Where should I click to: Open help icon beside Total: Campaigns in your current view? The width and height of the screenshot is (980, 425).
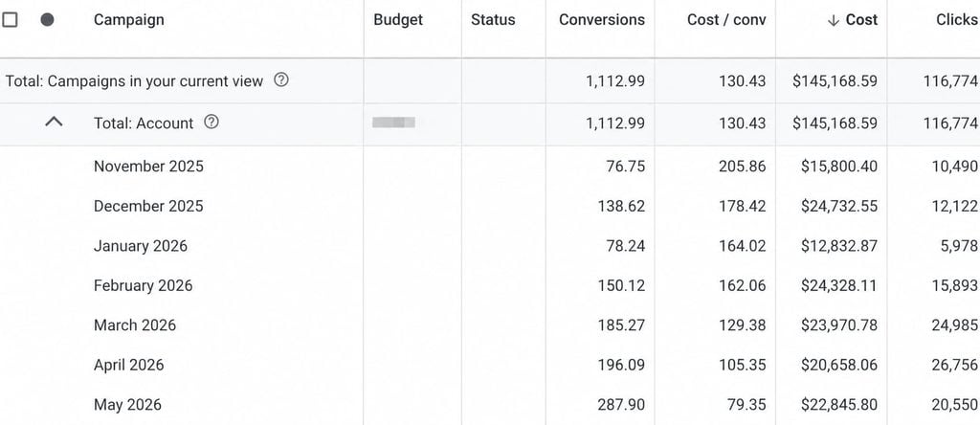[282, 80]
